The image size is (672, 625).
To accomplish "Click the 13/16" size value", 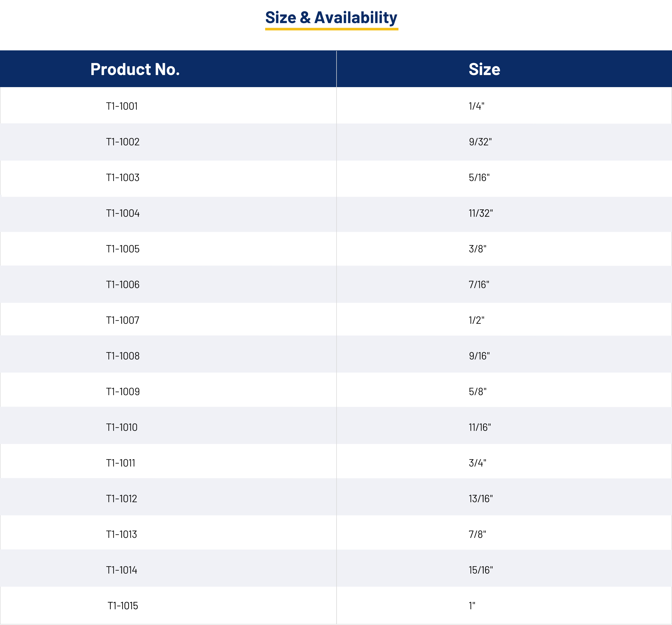I will [x=480, y=499].
